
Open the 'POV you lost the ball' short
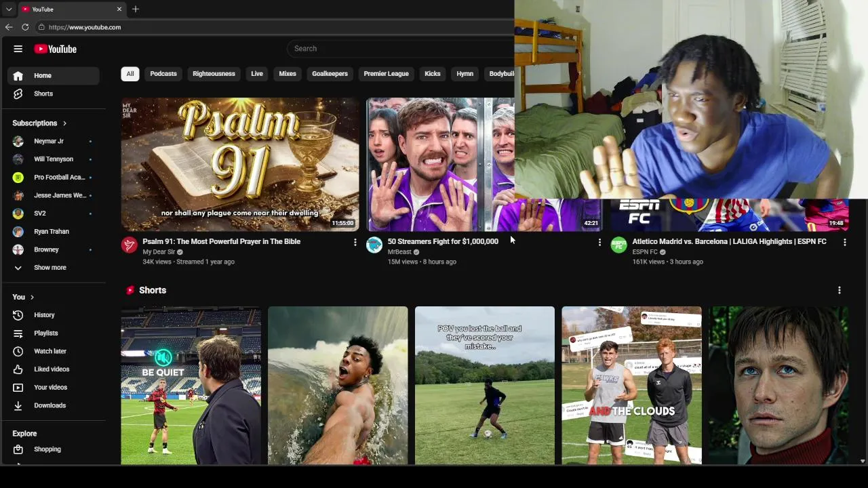pyautogui.click(x=485, y=386)
